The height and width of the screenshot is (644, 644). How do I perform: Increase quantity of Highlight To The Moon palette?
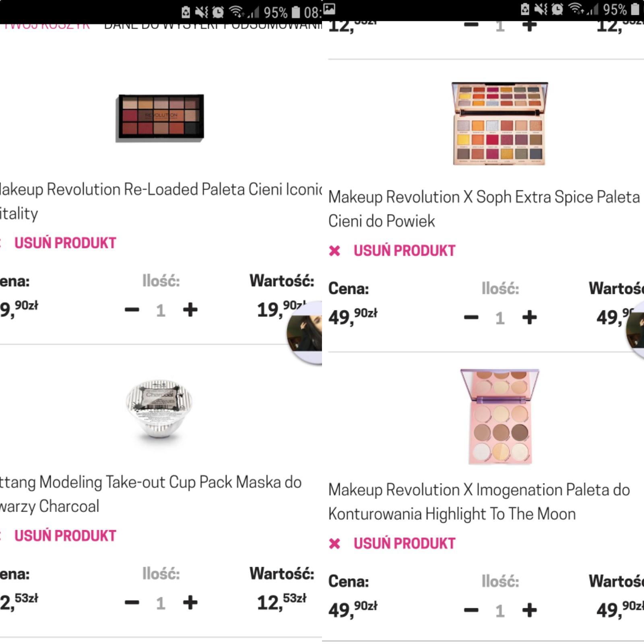529,611
